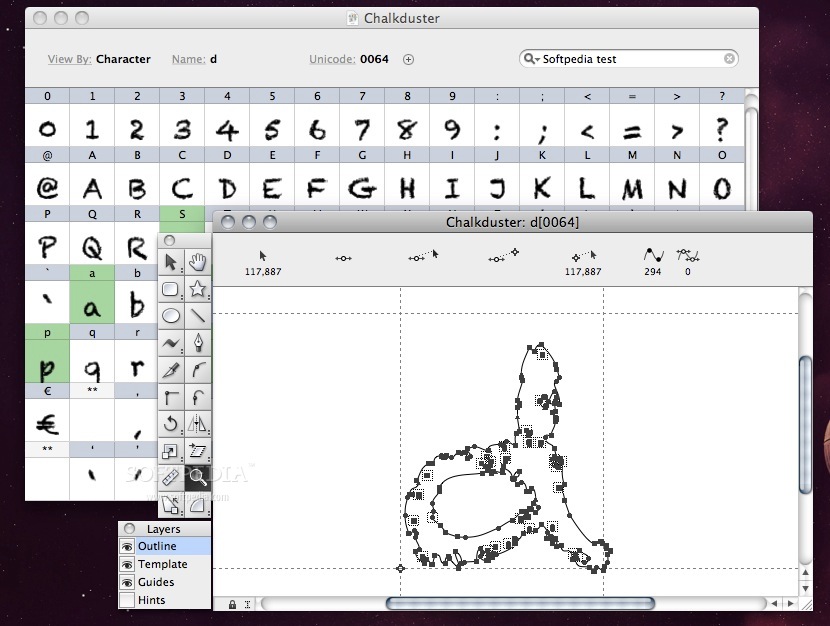Click the glyph window vertical scrollbar thumb
This screenshot has width=830, height=626.
point(805,425)
